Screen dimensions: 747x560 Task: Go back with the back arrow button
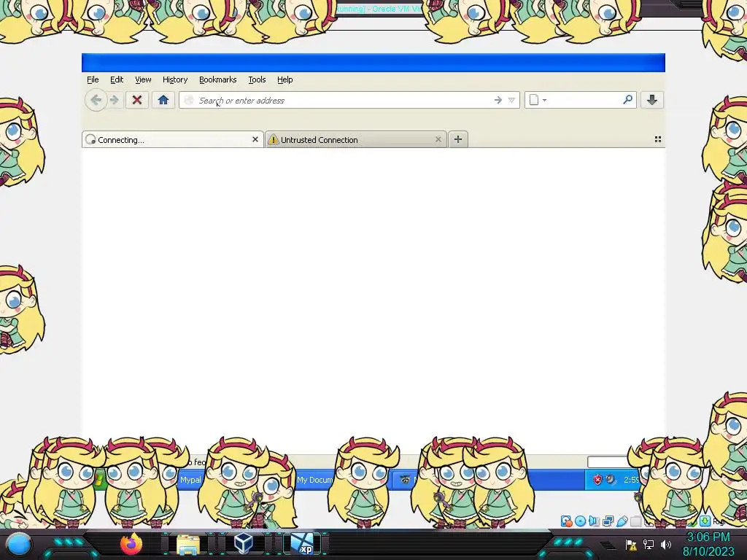96,100
